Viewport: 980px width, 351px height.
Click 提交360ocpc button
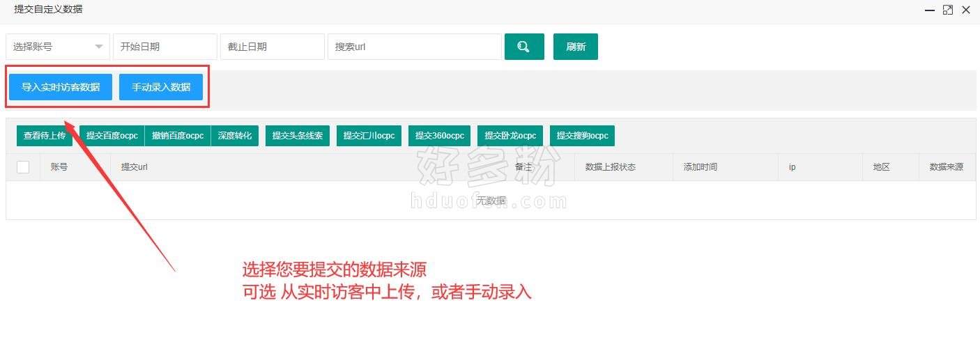tap(439, 136)
